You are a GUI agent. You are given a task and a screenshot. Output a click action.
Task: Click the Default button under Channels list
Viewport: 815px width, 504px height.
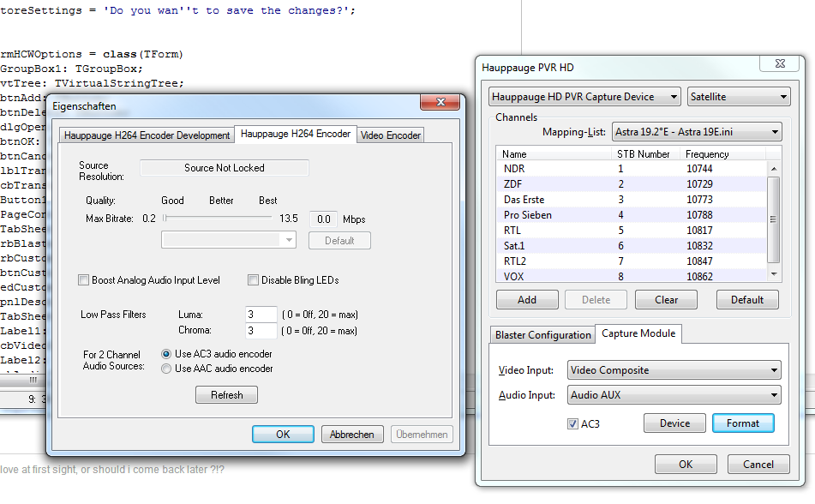tap(747, 300)
